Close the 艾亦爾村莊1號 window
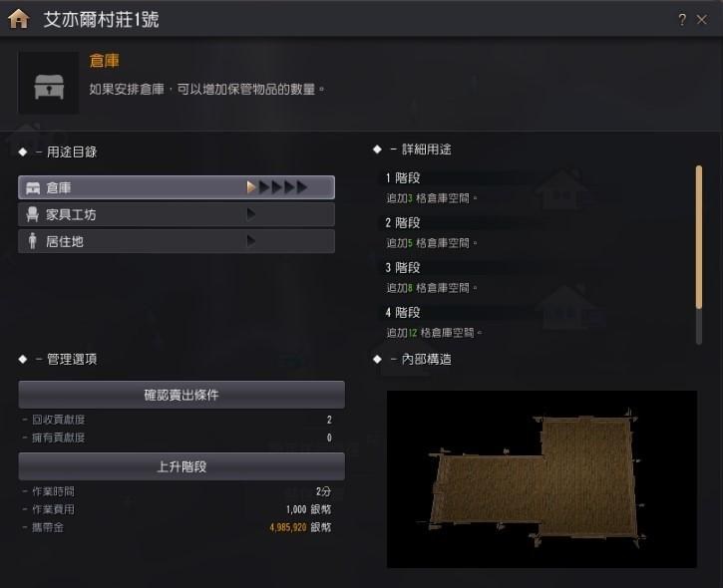The image size is (723, 588). pos(702,20)
